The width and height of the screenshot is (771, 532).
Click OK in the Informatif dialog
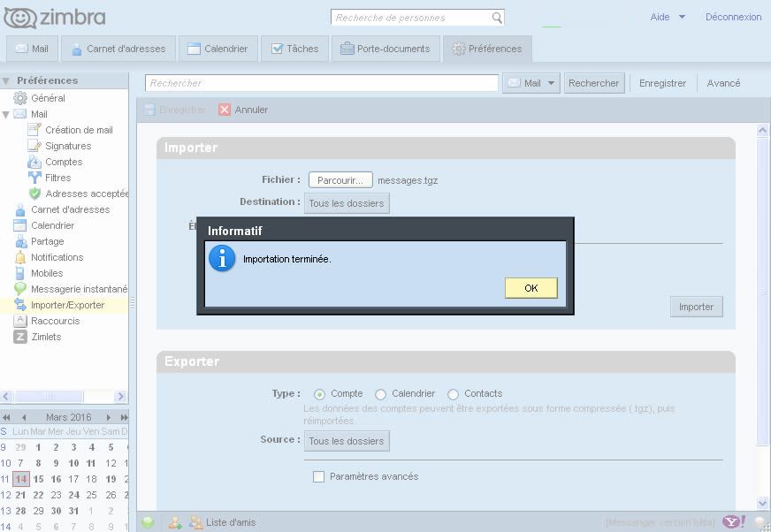point(531,288)
